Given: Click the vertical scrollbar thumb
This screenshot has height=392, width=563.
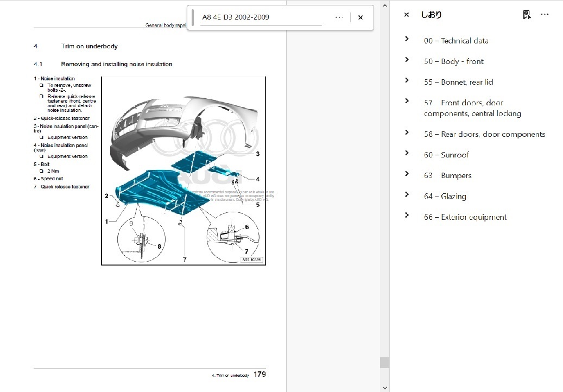Looking at the screenshot, I should (384, 363).
